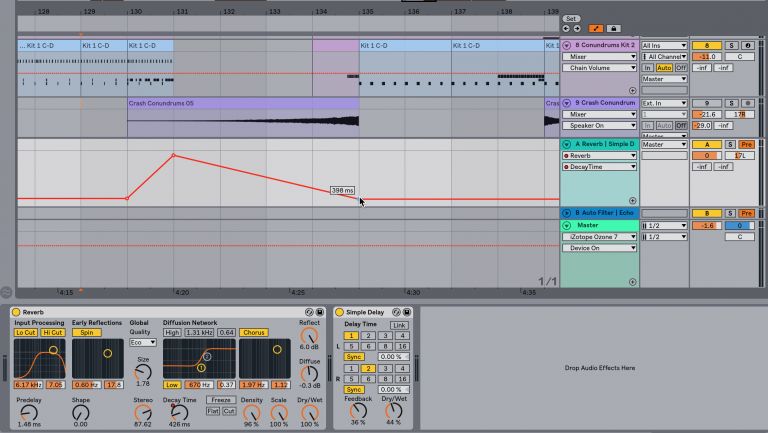The width and height of the screenshot is (768, 433).
Task: Open the Device On parameter dropdown
Action: 600,248
